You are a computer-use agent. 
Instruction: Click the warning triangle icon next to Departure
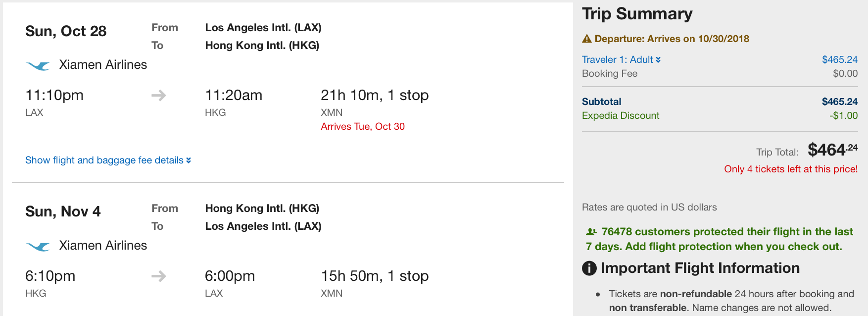(587, 39)
